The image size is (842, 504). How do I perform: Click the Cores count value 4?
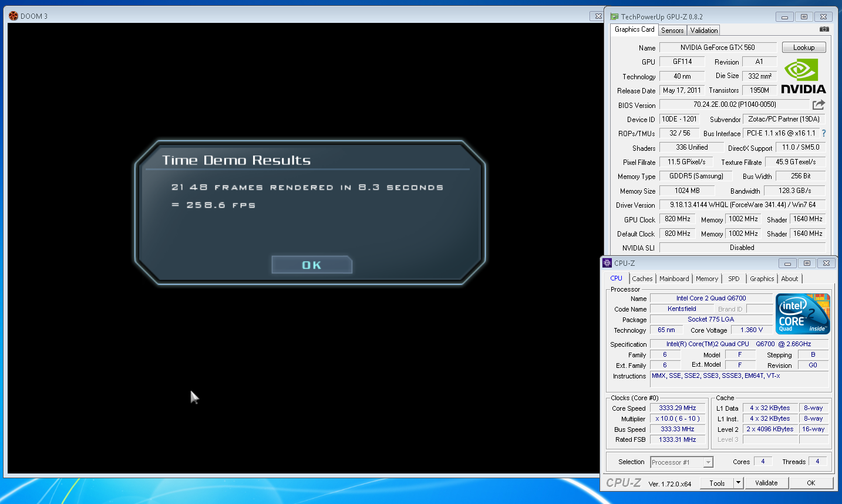763,462
